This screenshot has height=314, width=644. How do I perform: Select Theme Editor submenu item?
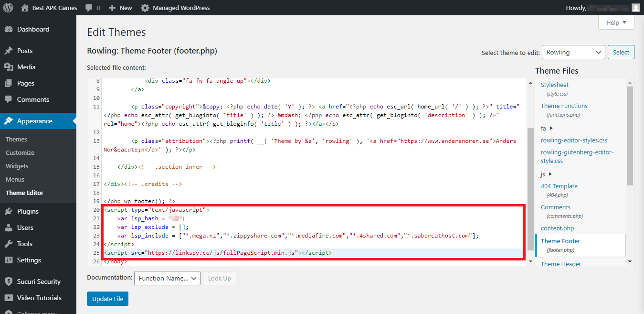click(24, 193)
